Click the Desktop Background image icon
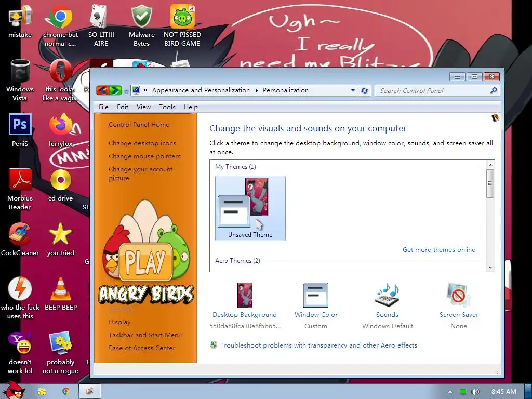 245,295
